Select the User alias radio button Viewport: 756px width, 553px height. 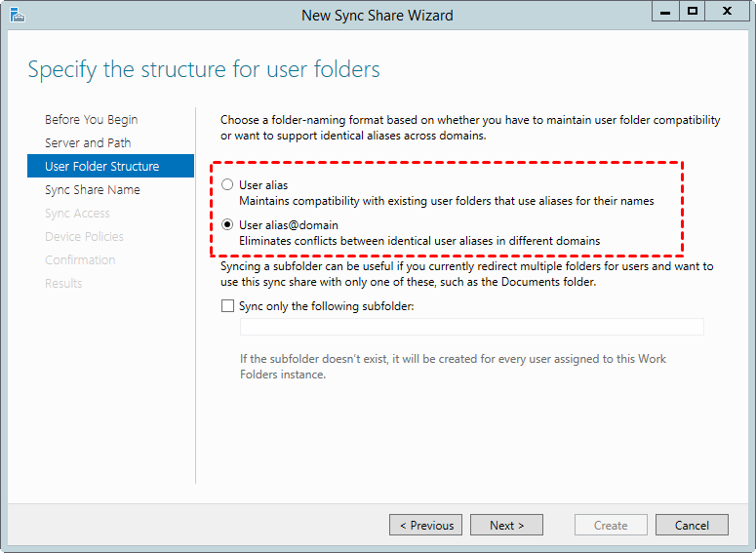point(228,185)
